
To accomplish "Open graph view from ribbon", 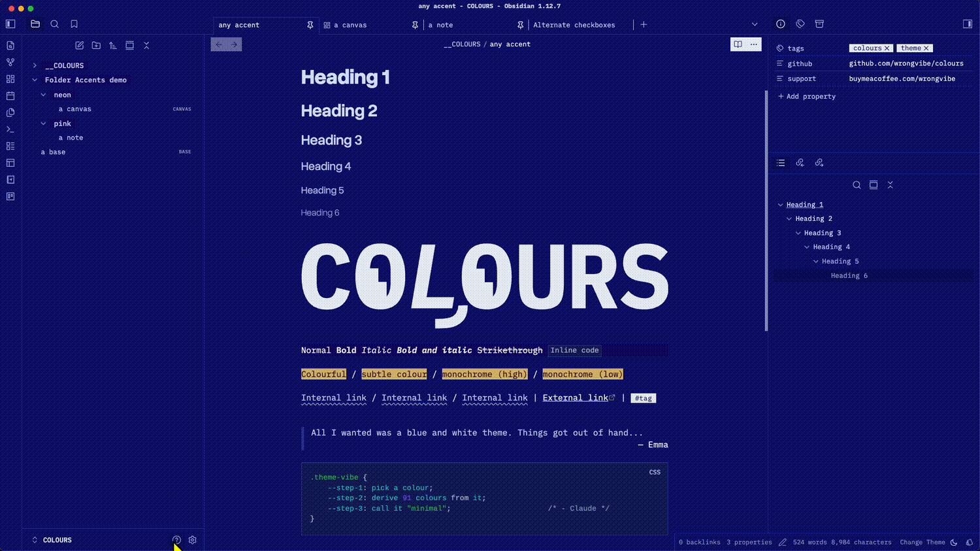I will [x=10, y=62].
